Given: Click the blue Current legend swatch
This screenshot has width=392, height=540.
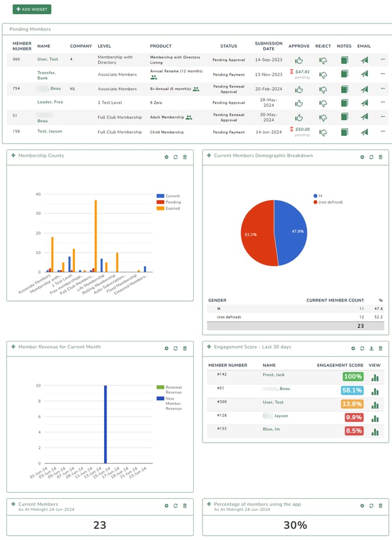Looking at the screenshot, I should pos(160,196).
